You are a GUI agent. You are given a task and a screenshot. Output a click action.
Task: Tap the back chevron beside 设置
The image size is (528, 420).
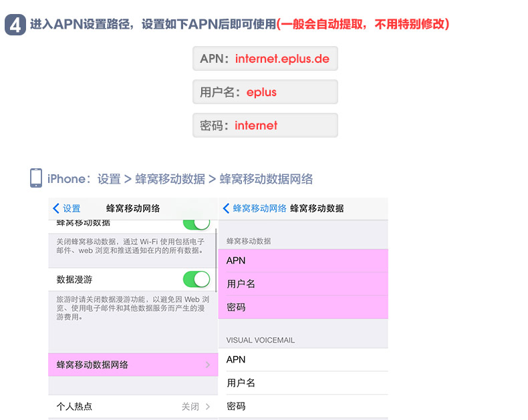[56, 208]
